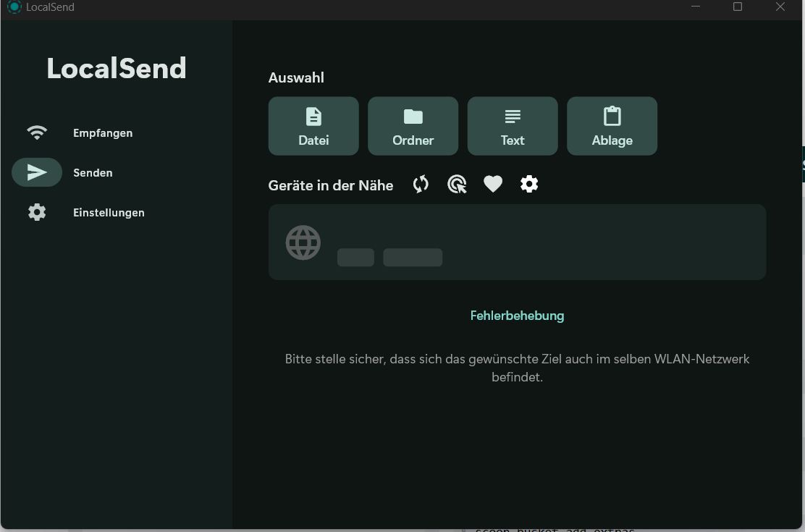The image size is (805, 532).
Task: Minimize the LocalSend window
Action: click(696, 7)
